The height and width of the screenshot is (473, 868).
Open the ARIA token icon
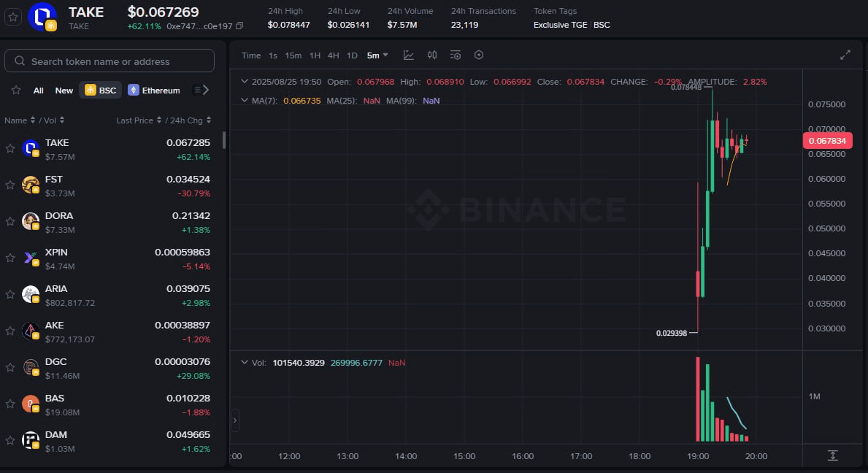pyautogui.click(x=31, y=294)
